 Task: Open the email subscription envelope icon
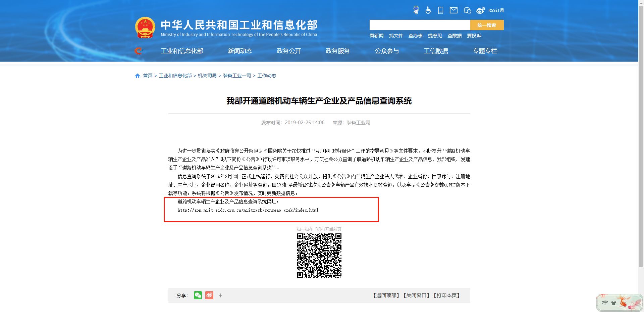(x=454, y=10)
